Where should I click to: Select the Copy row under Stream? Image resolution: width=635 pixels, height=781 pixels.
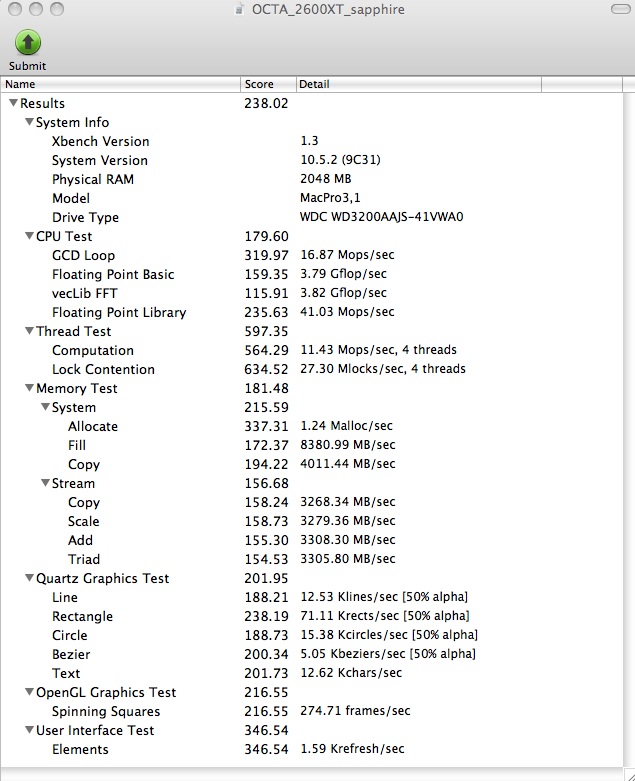pos(311,502)
